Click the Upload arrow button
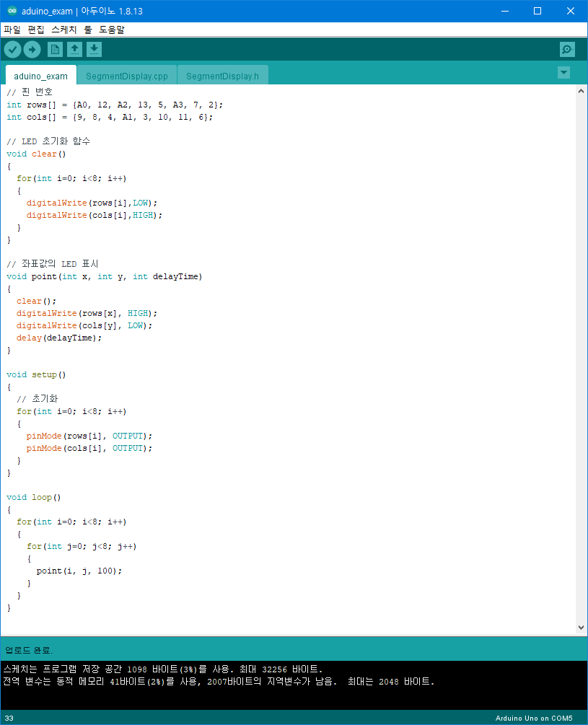The height and width of the screenshot is (725, 588). click(32, 50)
